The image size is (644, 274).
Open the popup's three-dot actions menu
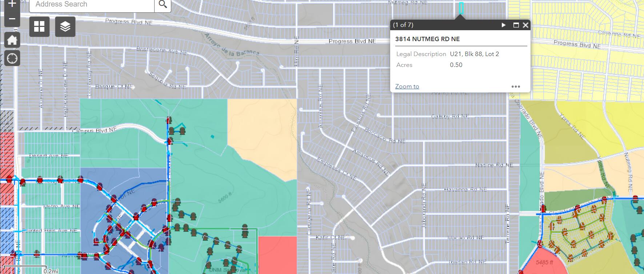point(516,87)
